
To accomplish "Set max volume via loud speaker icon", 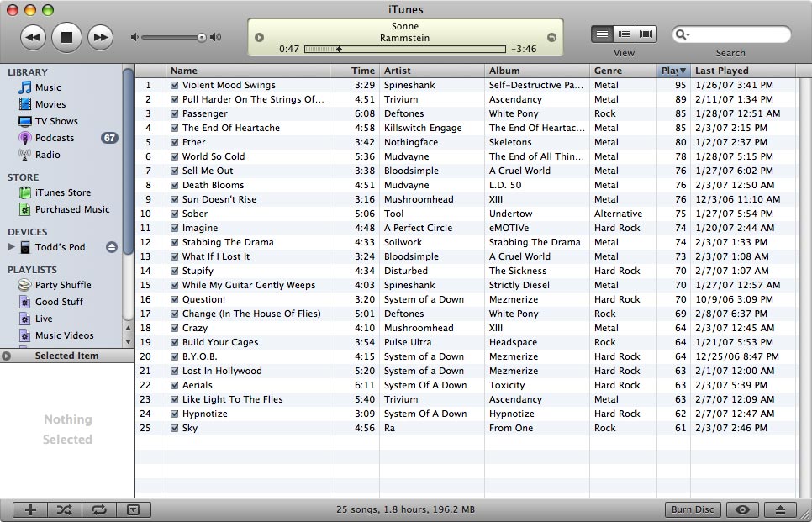I will [216, 37].
